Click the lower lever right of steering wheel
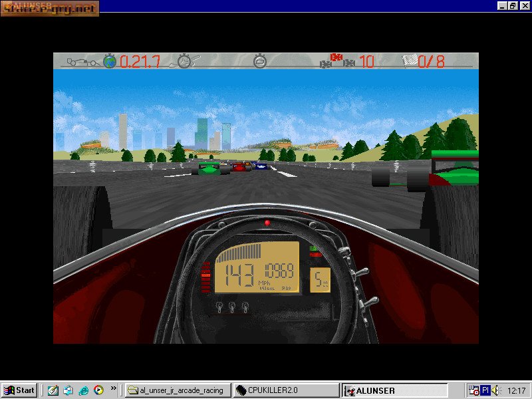Screen dimensions: 532x399 click(x=369, y=302)
